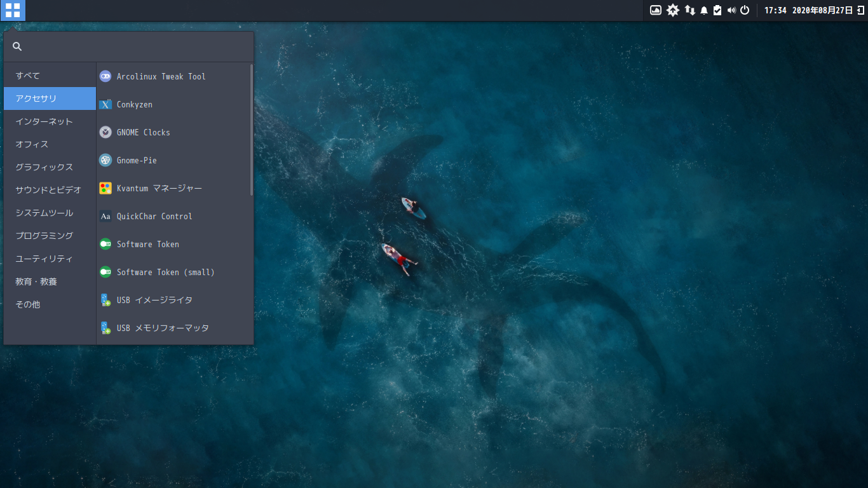Select the サウンドとビデオ category
The width and height of the screenshot is (868, 488).
coord(50,190)
